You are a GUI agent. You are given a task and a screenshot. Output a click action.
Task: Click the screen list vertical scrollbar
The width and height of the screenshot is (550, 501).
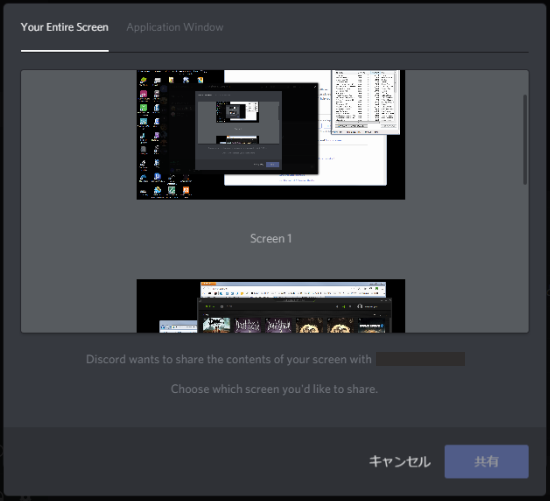(525, 140)
